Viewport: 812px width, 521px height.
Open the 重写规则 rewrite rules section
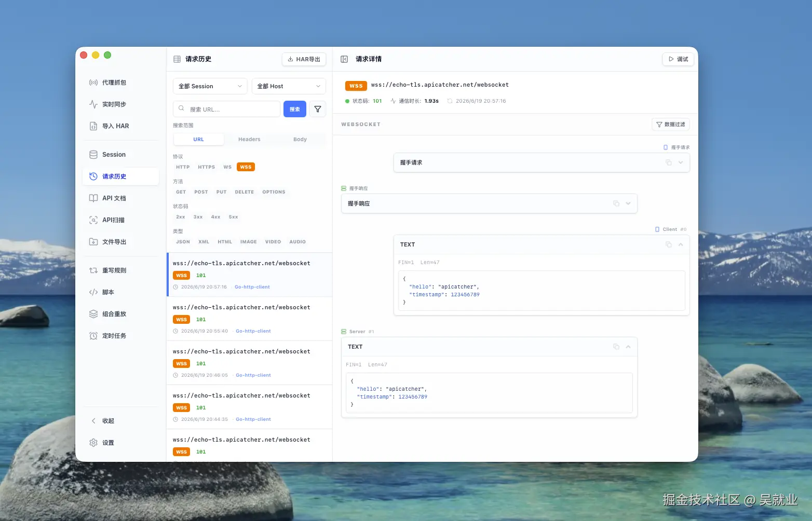[x=120, y=270]
